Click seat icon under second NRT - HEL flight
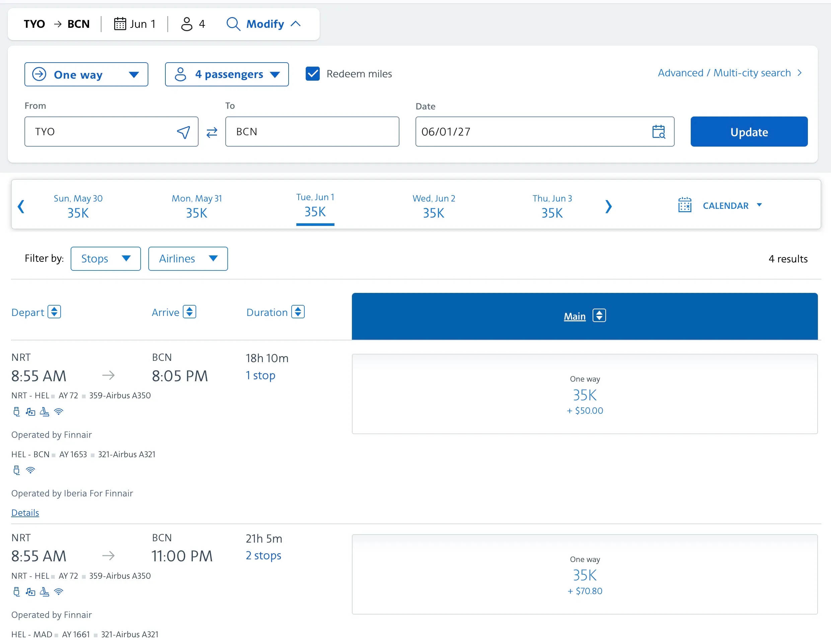Viewport: 831px width, 644px height. click(x=45, y=592)
